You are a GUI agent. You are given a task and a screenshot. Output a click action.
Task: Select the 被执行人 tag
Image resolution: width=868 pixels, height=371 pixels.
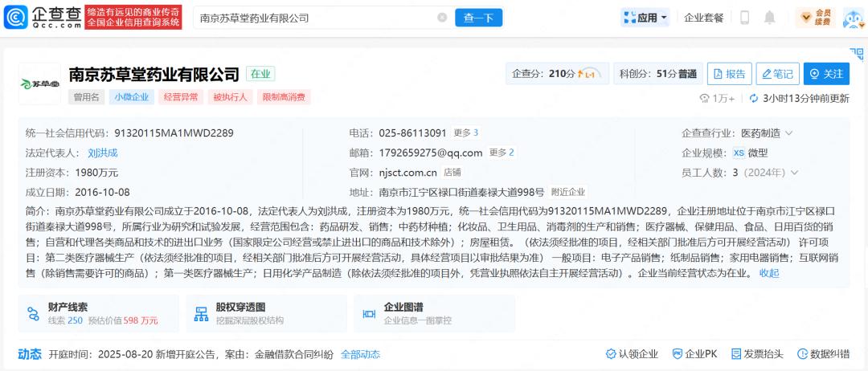[231, 97]
